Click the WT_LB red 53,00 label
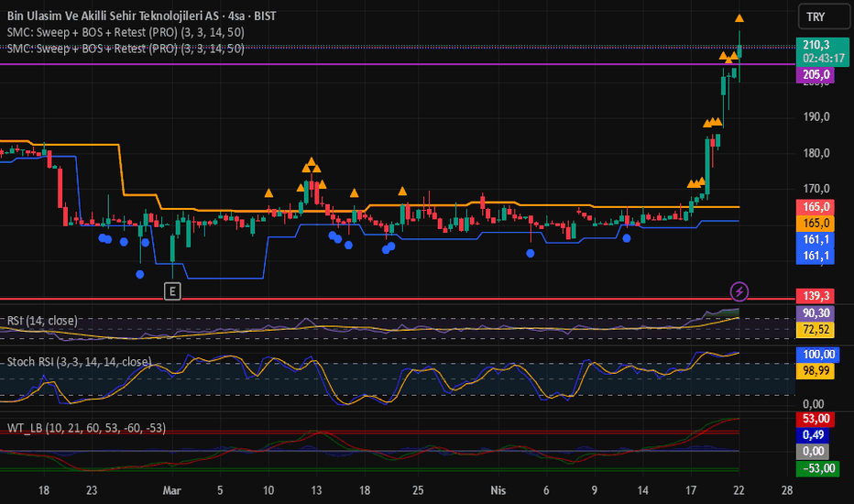854x504 pixels. point(816,419)
